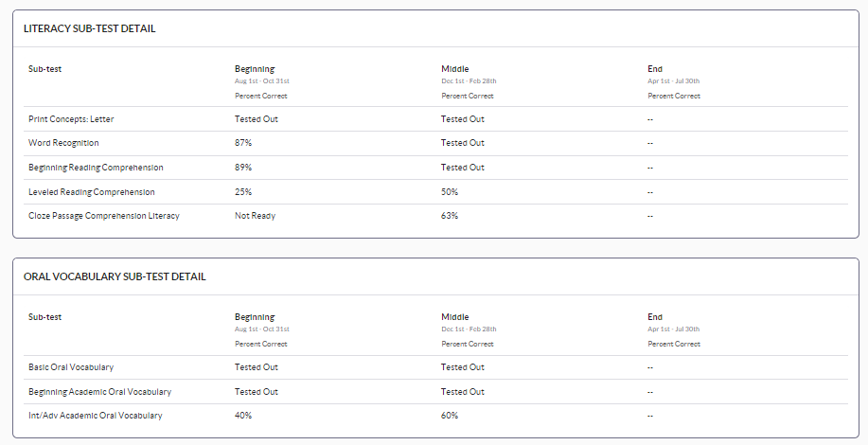The width and height of the screenshot is (868, 445).
Task: Click the Beginning Reading Comprehension row label
Action: [96, 168]
